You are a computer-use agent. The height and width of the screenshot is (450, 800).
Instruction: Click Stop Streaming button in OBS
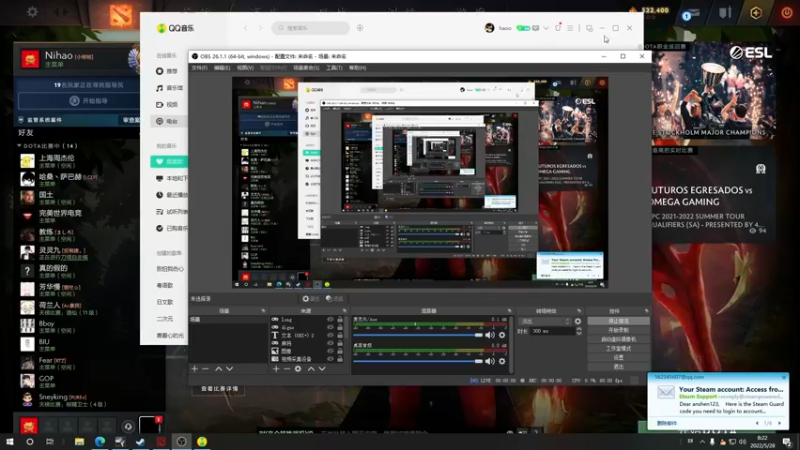[x=618, y=321]
